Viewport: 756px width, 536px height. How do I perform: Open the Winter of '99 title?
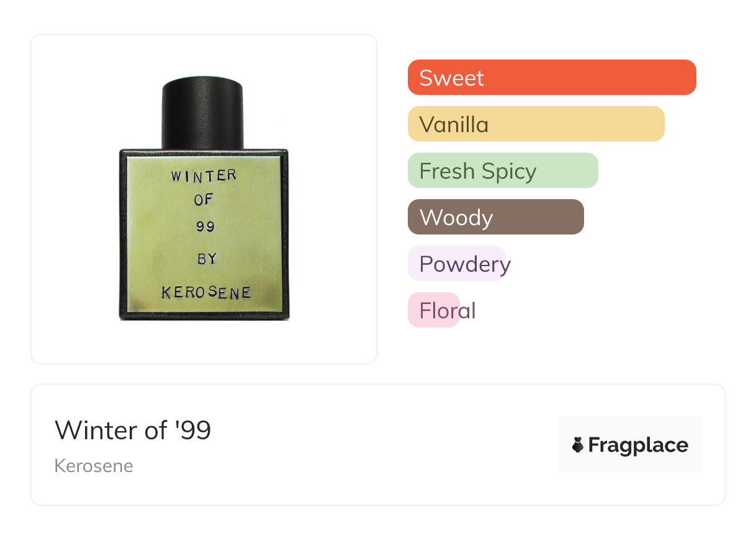coord(133,431)
